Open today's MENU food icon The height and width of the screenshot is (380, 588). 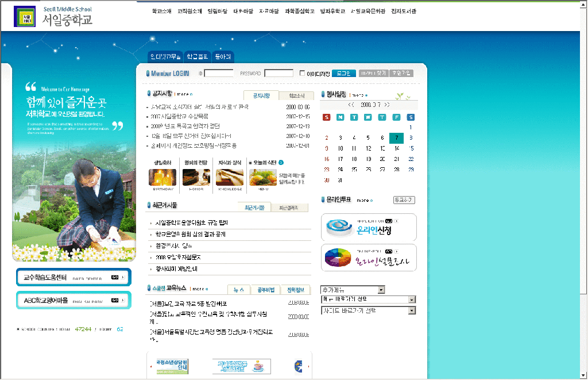coord(262,177)
